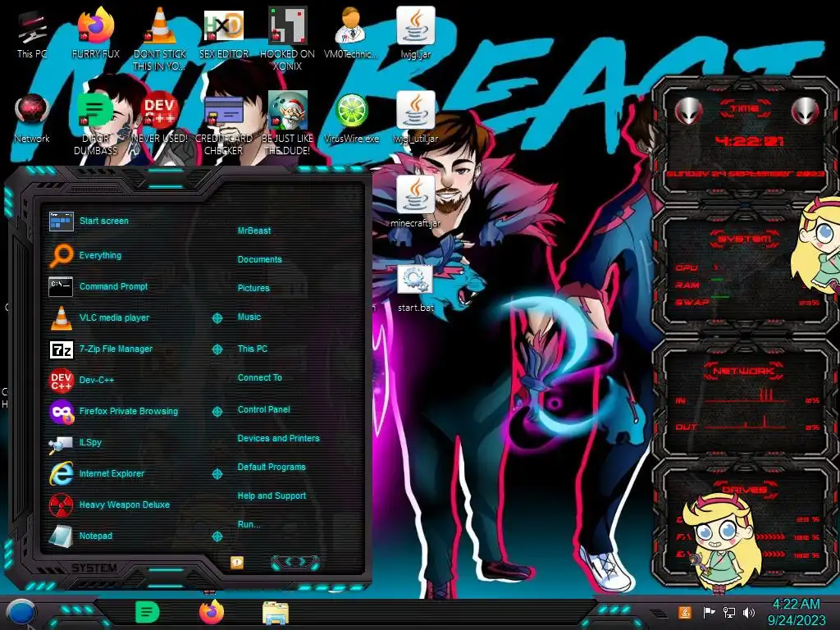Select the start.bat file on desktop
This screenshot has height=630, width=840.
click(x=415, y=288)
